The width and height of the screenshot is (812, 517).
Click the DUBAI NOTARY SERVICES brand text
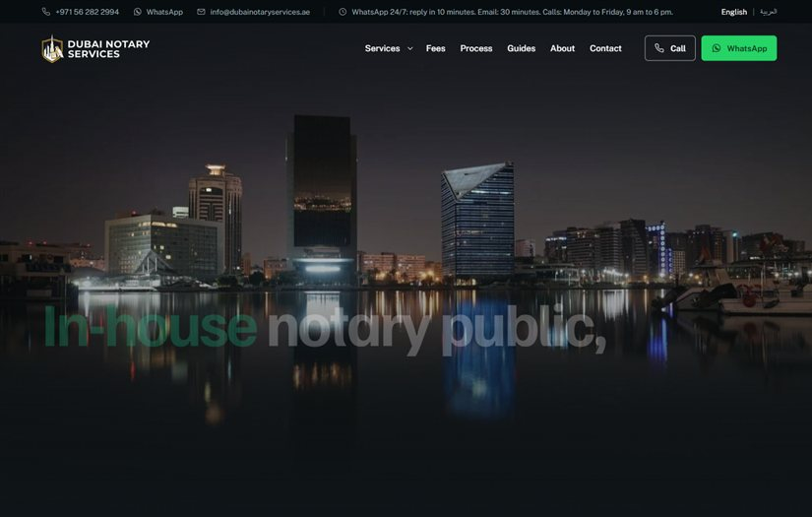click(108, 48)
